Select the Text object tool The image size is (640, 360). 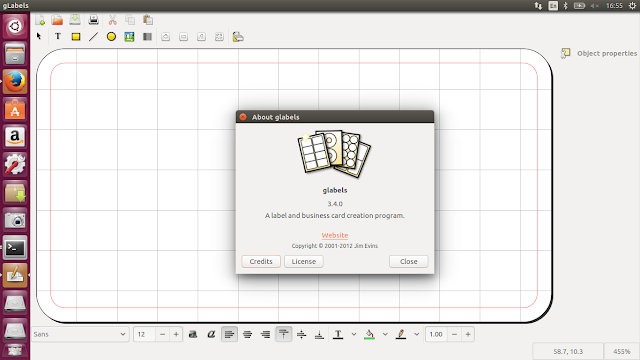[x=58, y=36]
